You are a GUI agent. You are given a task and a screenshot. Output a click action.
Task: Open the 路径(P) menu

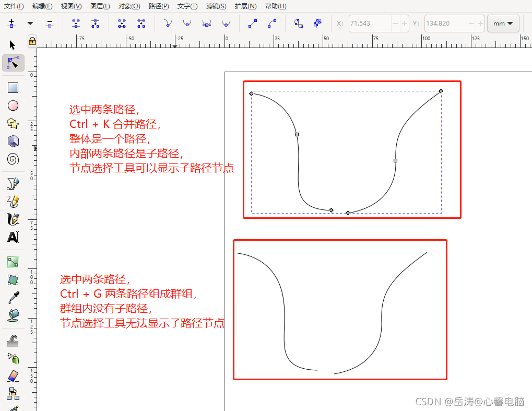pyautogui.click(x=159, y=6)
